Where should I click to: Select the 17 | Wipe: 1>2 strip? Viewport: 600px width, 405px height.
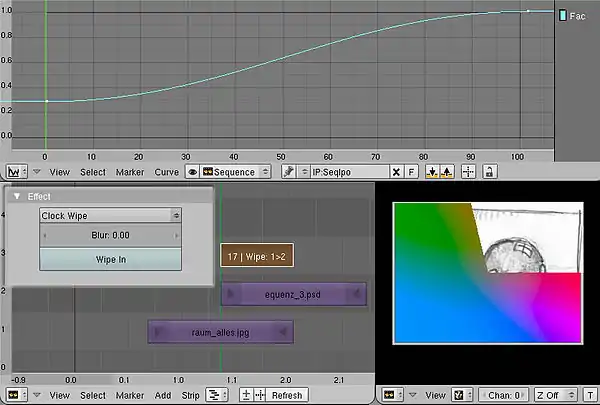click(257, 255)
